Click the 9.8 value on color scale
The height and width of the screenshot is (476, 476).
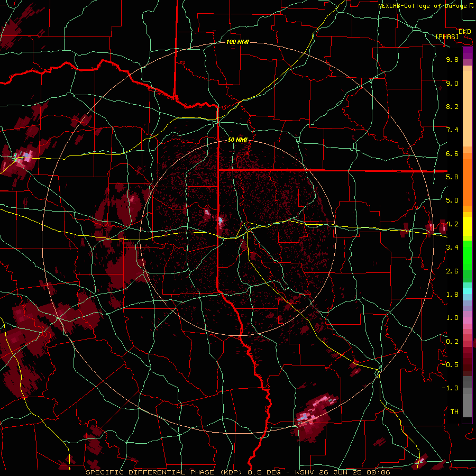point(452,59)
